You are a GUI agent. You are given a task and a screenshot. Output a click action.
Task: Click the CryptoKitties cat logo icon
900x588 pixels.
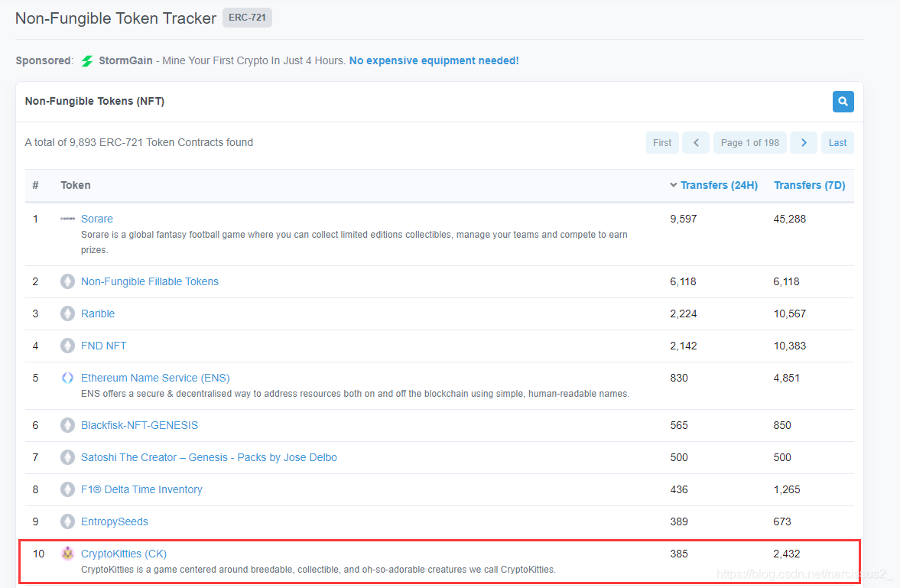68,554
